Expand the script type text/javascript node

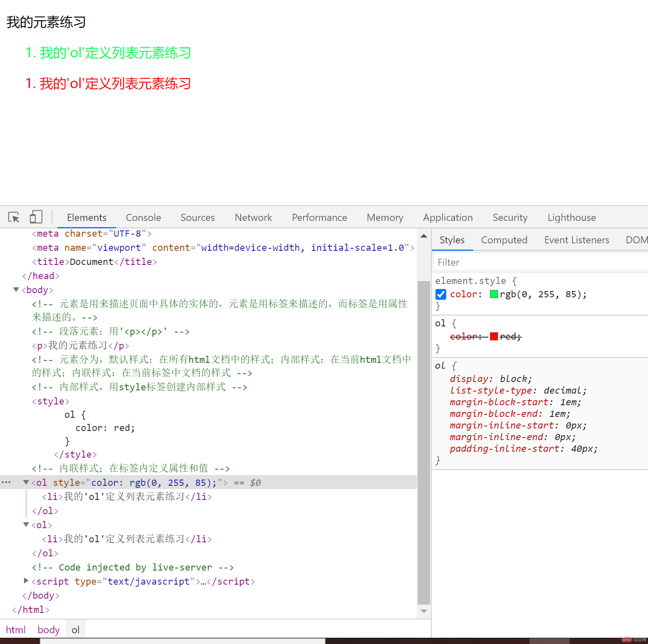click(26, 580)
